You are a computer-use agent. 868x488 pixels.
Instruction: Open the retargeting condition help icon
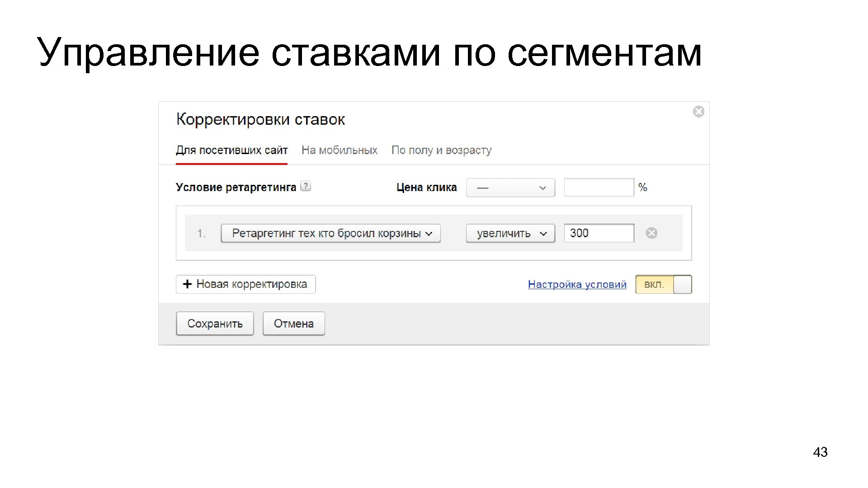click(x=306, y=186)
